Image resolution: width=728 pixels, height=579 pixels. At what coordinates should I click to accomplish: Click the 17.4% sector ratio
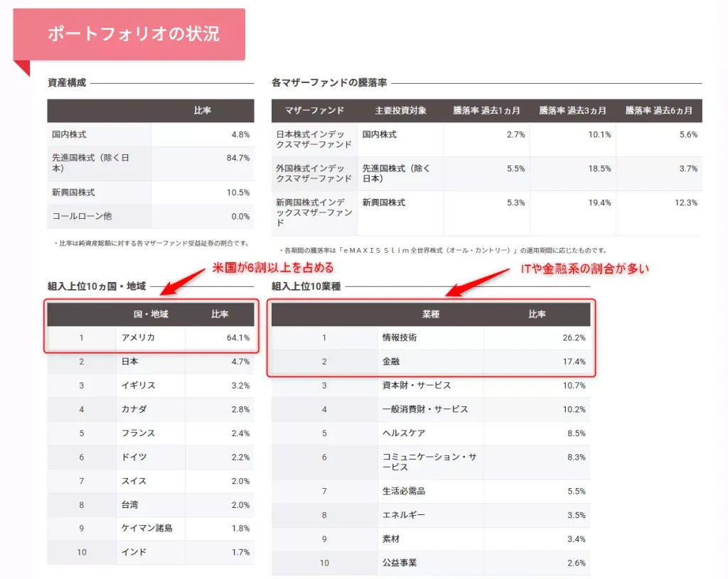(574, 362)
